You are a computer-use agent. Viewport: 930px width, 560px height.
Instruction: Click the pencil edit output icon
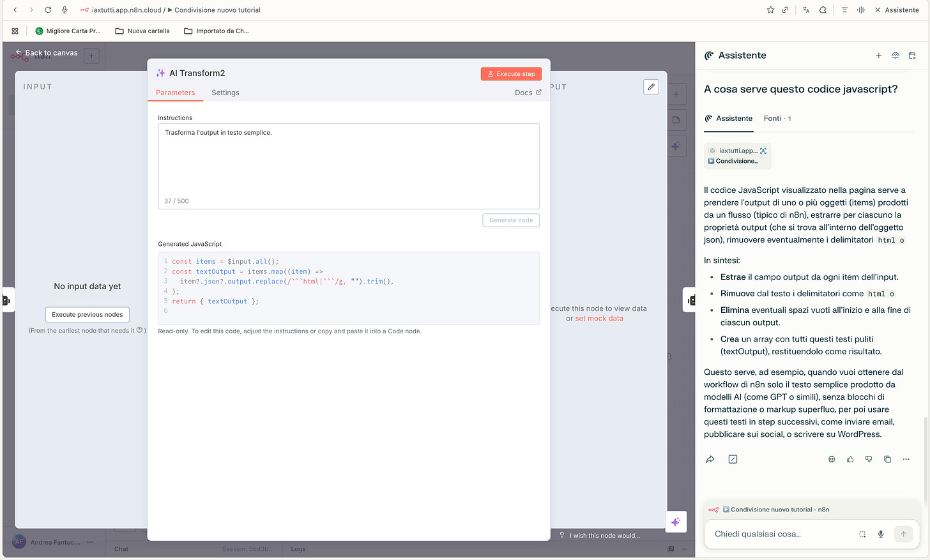(x=651, y=87)
